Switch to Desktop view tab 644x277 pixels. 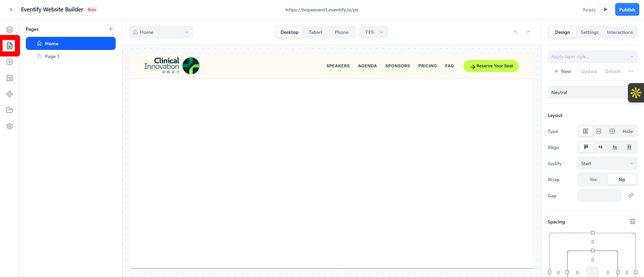click(x=289, y=32)
